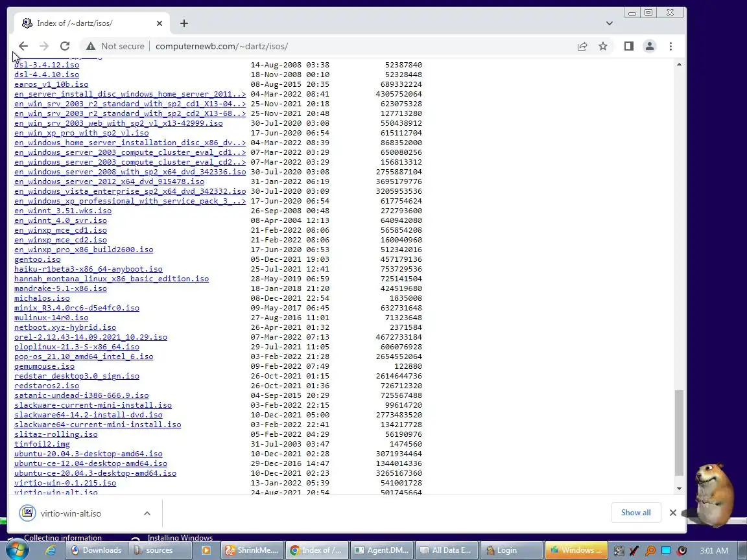
Task: Bookmark this page with the star icon
Action: (x=603, y=46)
